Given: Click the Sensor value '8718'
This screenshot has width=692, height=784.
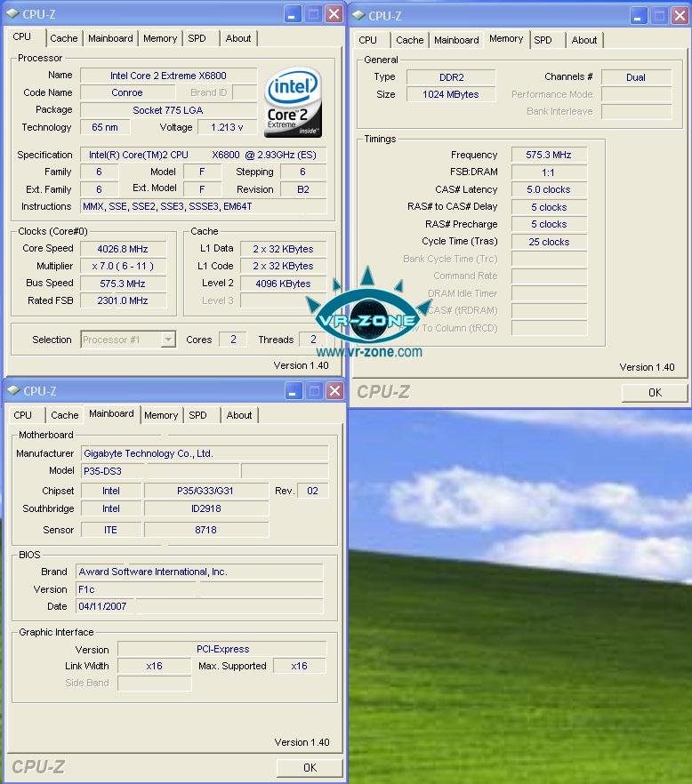Looking at the screenshot, I should (x=205, y=530).
